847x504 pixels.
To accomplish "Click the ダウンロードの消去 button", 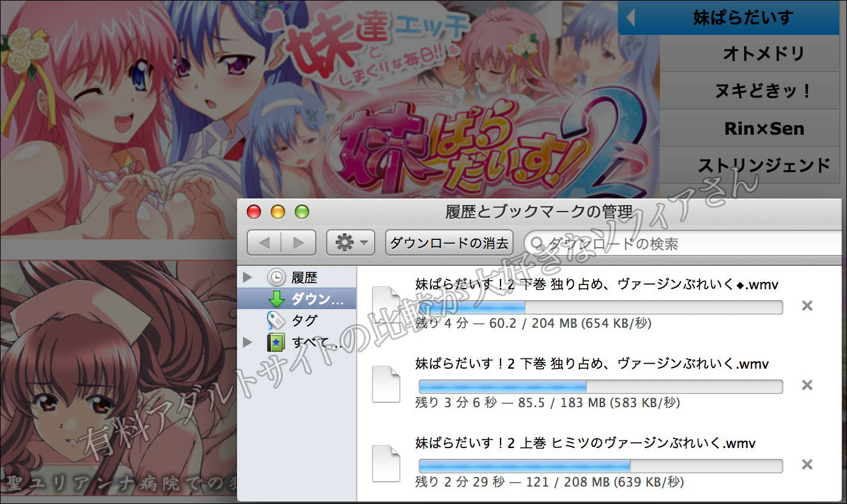I will point(449,243).
